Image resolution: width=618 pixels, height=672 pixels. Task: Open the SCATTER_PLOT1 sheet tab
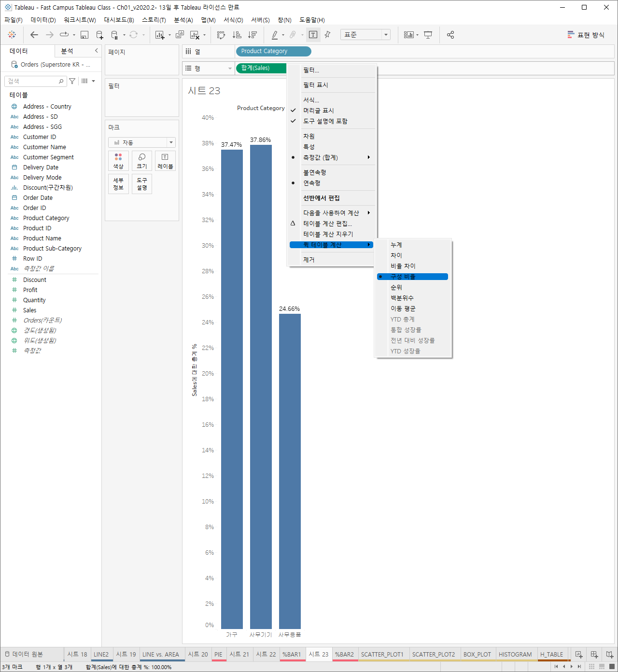tap(382, 654)
